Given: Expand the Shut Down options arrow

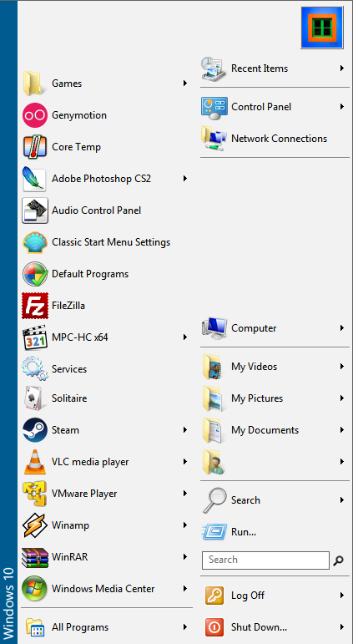Looking at the screenshot, I should click(x=342, y=627).
